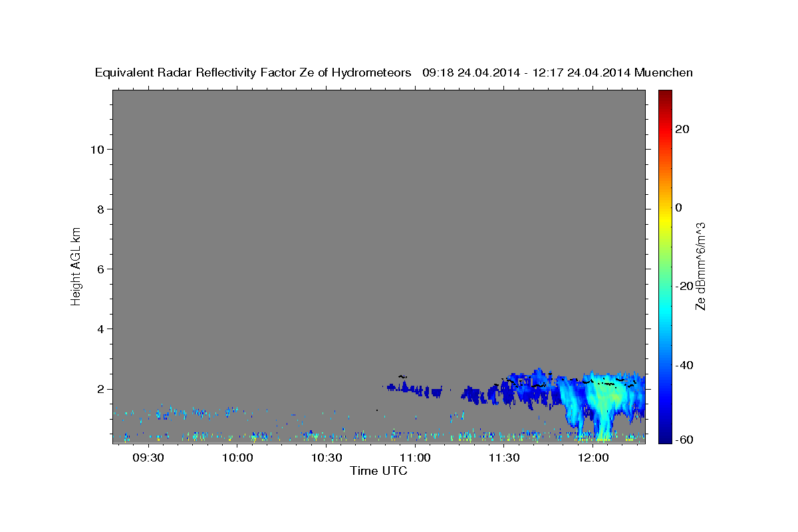Click colorbar tick label -40
The image size is (798, 532).
pyautogui.click(x=684, y=365)
